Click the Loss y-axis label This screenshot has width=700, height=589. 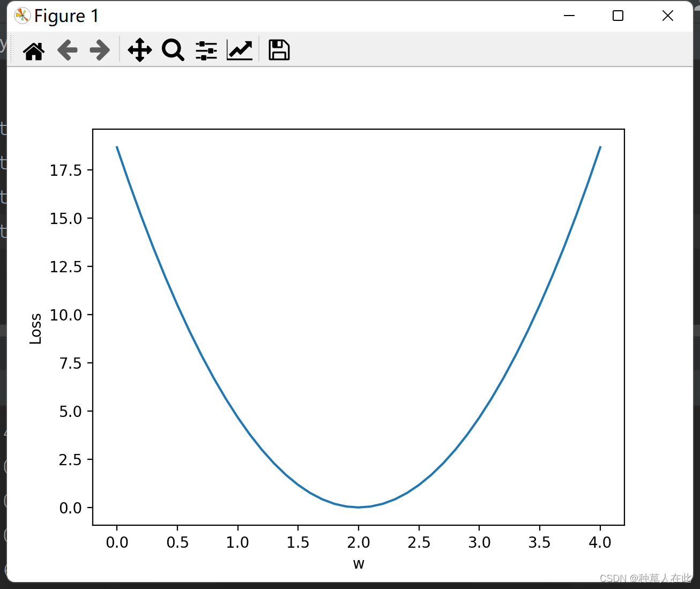pyautogui.click(x=35, y=329)
